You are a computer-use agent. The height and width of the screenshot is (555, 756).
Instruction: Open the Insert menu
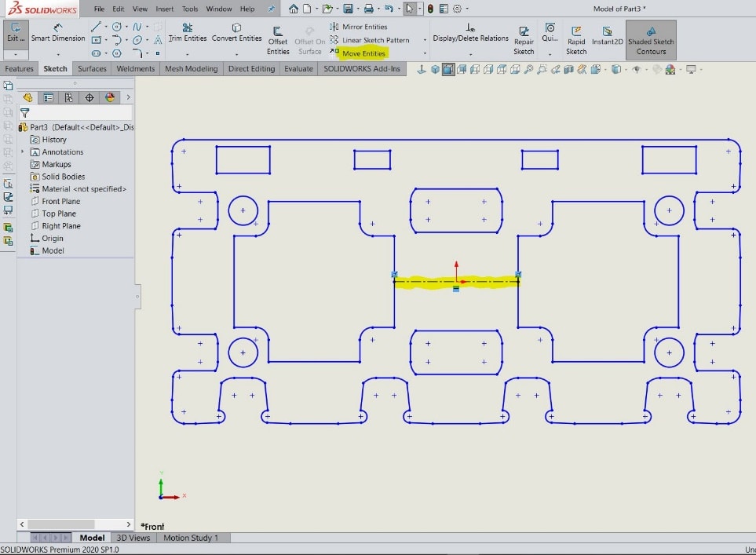(165, 9)
